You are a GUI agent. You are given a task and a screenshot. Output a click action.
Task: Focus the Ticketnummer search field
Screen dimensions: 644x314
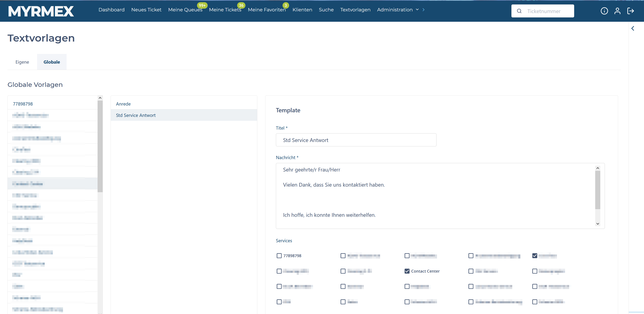point(543,11)
